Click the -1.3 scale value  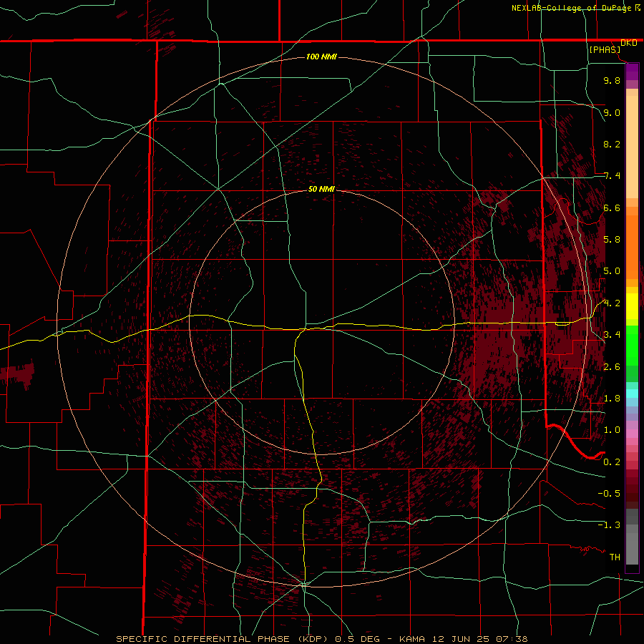click(609, 525)
